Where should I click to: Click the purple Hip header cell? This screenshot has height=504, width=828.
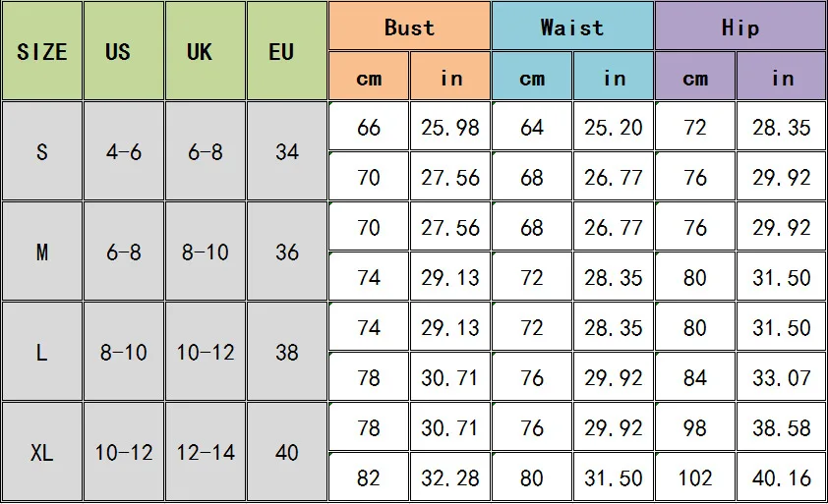740,27
